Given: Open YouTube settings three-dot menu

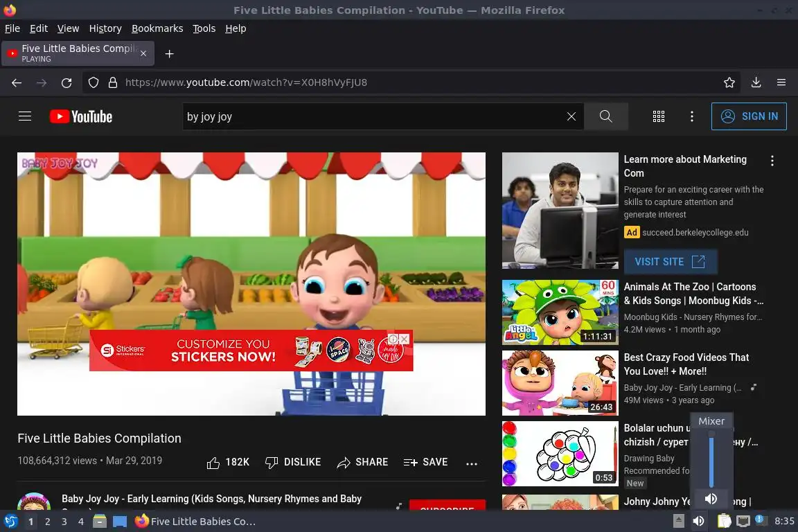Looking at the screenshot, I should tap(691, 116).
